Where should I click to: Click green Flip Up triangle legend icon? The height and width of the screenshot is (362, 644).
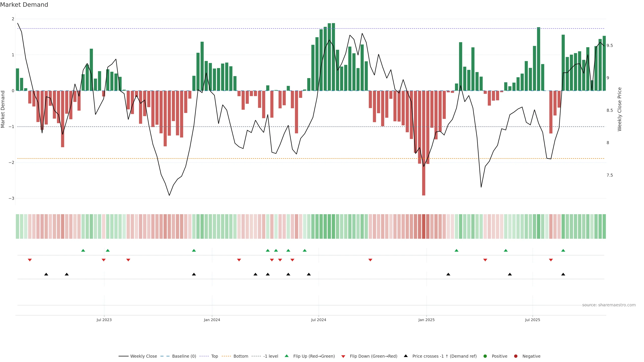(287, 356)
